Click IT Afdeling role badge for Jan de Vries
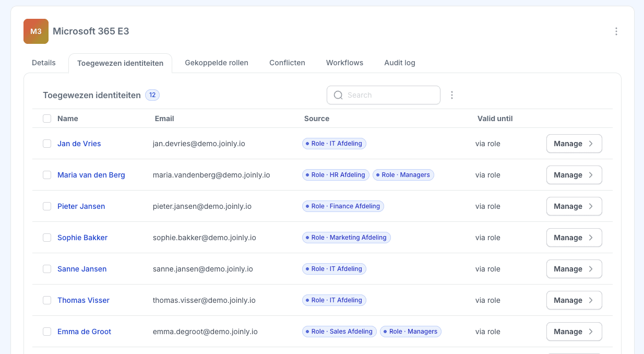Viewport: 644px width, 354px height. click(x=334, y=144)
